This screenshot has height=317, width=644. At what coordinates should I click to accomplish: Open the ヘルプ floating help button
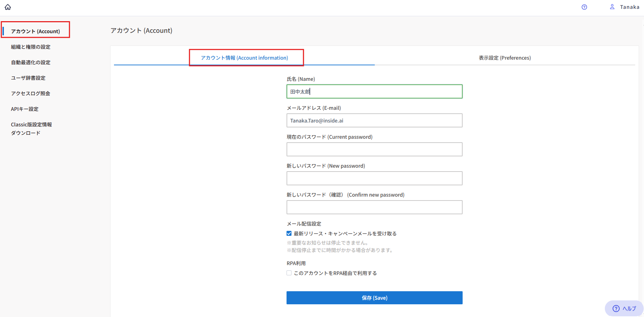pyautogui.click(x=624, y=309)
